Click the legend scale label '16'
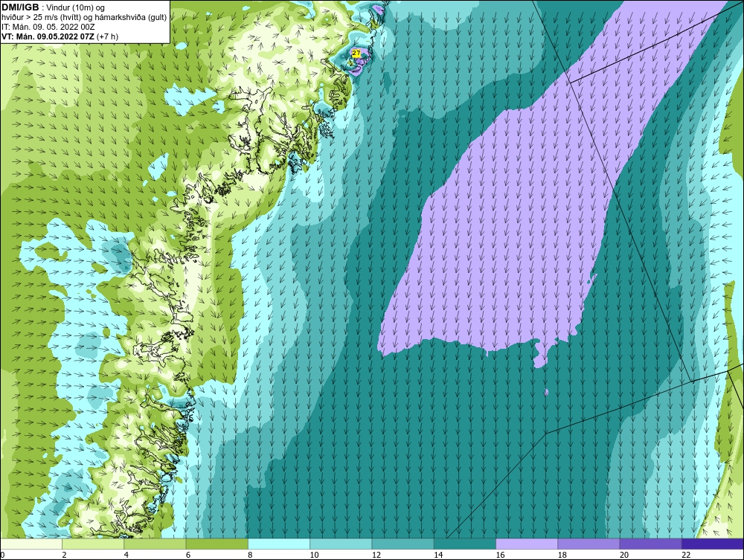The width and height of the screenshot is (744, 560). tap(500, 556)
